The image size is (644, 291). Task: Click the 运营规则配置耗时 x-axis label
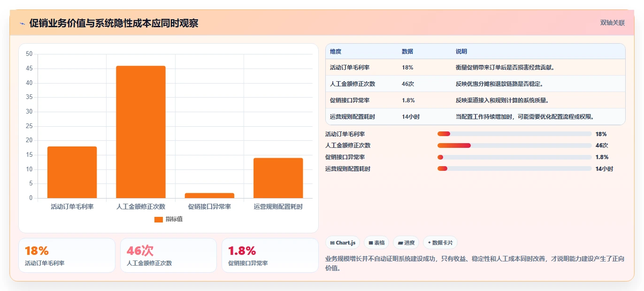[x=278, y=207]
